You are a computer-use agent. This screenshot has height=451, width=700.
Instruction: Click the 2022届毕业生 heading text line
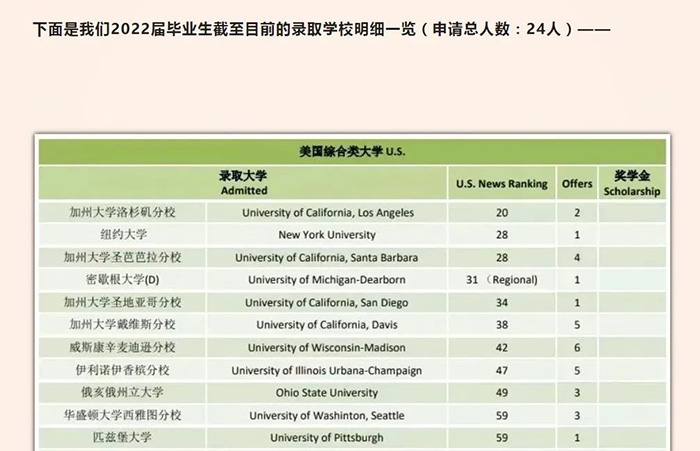click(x=320, y=29)
